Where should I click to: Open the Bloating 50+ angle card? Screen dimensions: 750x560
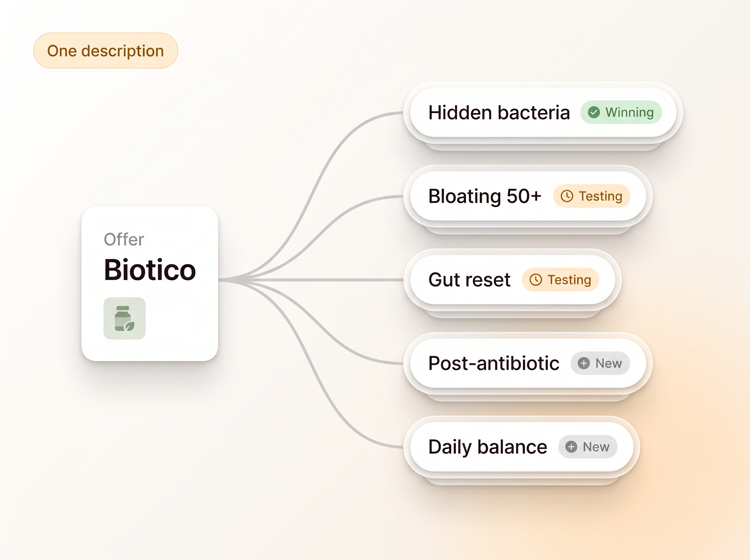(528, 196)
